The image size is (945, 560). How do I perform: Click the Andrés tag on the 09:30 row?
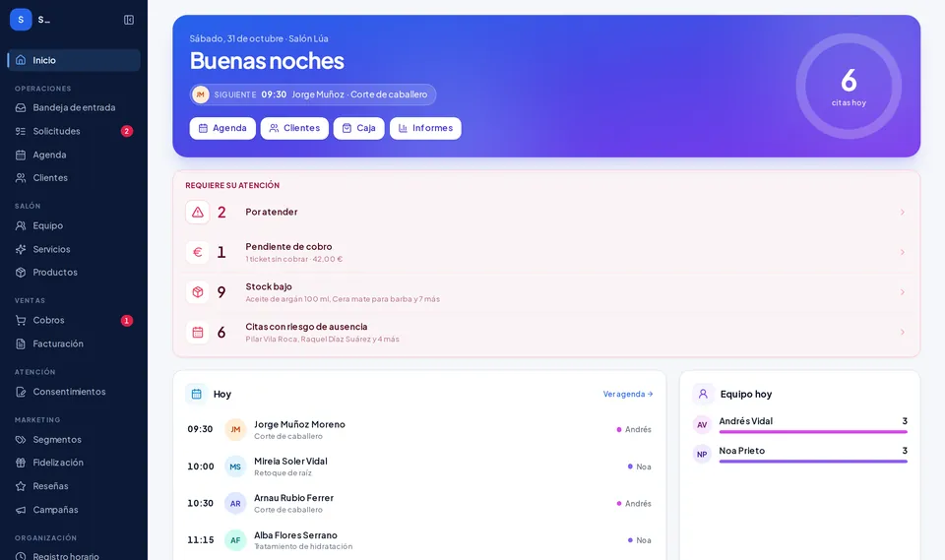[633, 430]
